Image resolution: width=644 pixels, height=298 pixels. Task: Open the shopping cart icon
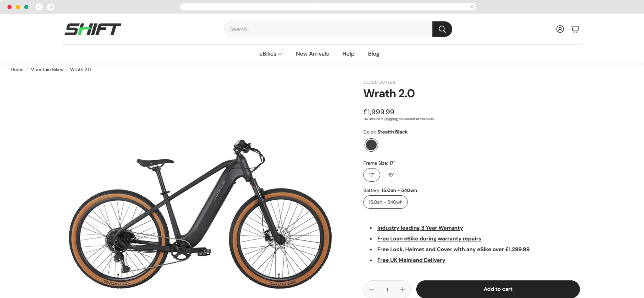click(575, 29)
